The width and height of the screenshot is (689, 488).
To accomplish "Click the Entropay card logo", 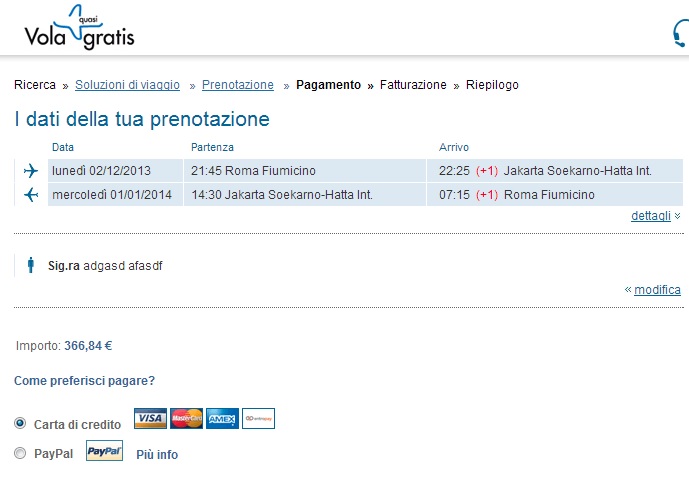I will click(x=258, y=418).
